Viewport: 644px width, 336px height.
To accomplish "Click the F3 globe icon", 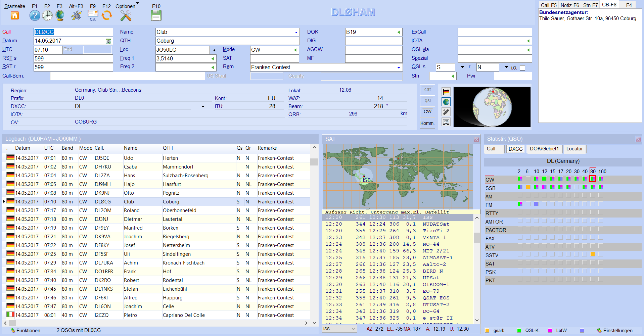I will 60,15.
